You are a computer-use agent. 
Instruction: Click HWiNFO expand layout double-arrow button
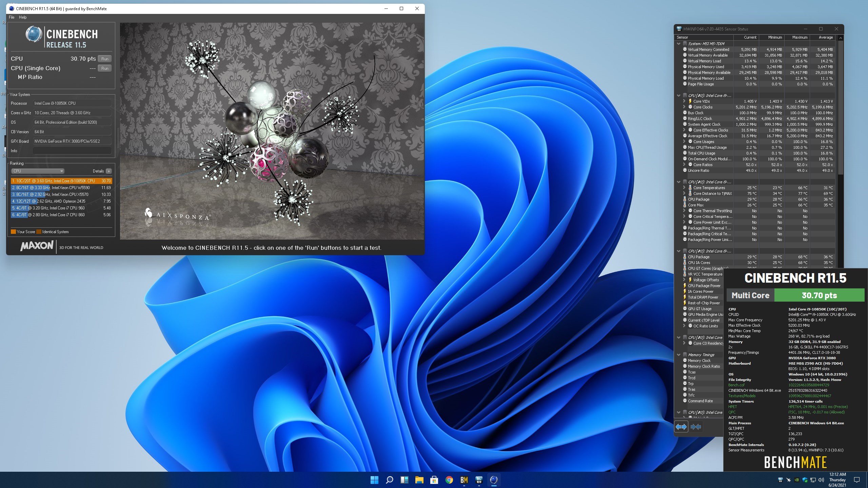pos(681,427)
